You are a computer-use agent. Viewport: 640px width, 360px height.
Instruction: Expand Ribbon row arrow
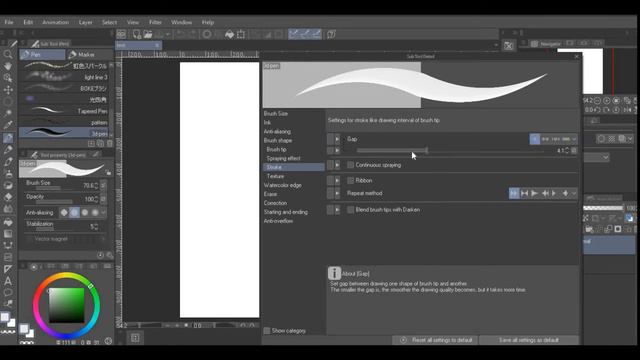337,180
